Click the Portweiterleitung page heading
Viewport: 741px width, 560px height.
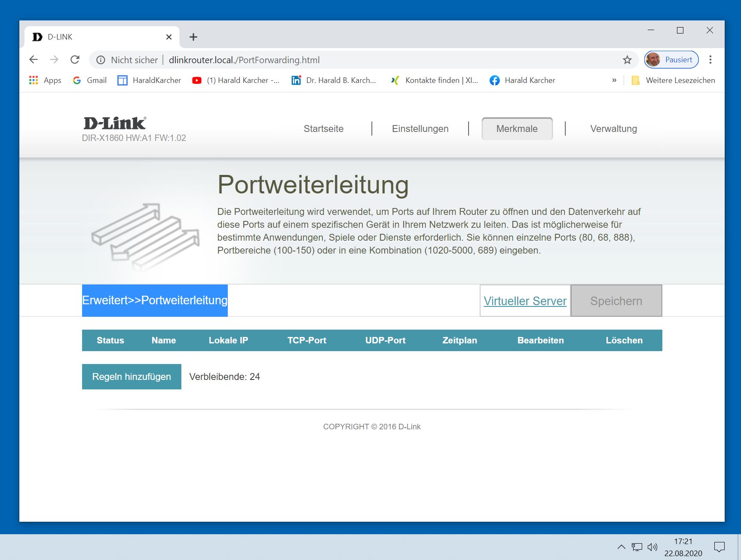point(313,185)
